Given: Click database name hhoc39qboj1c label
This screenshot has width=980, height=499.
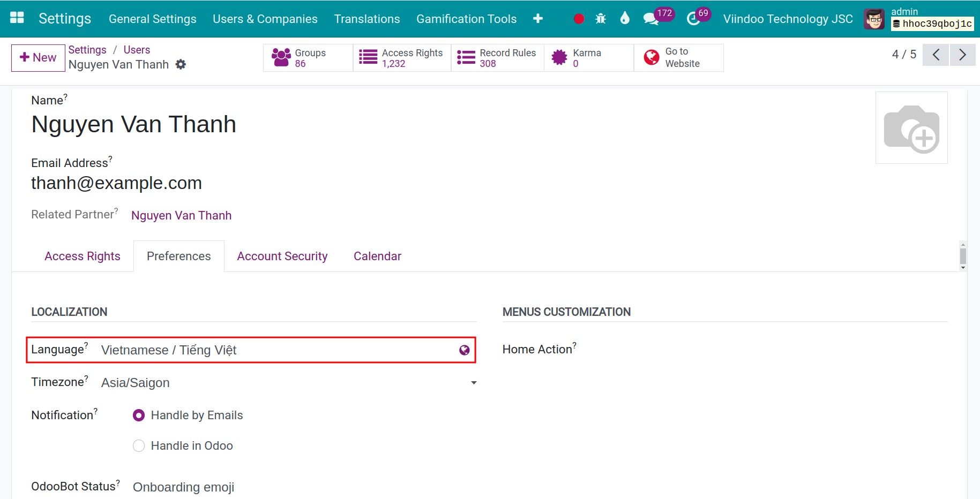Looking at the screenshot, I should 932,24.
